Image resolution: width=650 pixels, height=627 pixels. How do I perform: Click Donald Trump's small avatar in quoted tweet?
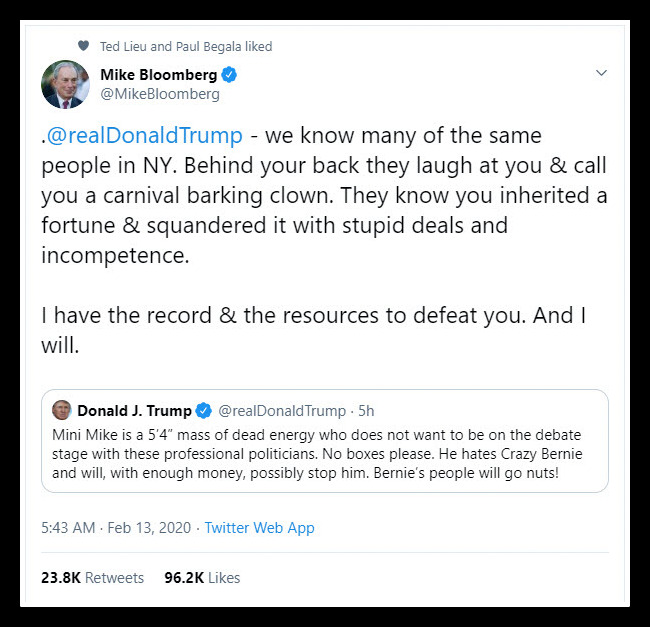coord(62,410)
